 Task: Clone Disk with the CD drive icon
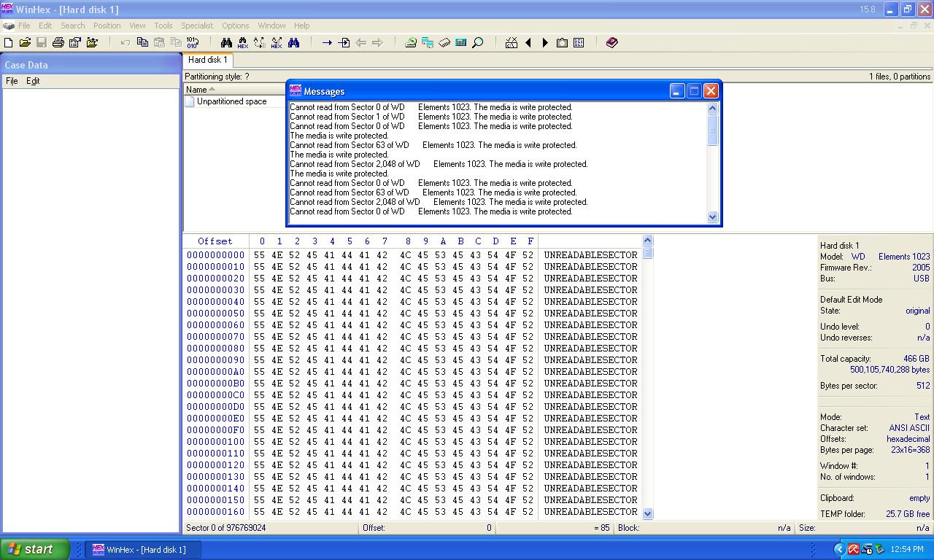411,43
